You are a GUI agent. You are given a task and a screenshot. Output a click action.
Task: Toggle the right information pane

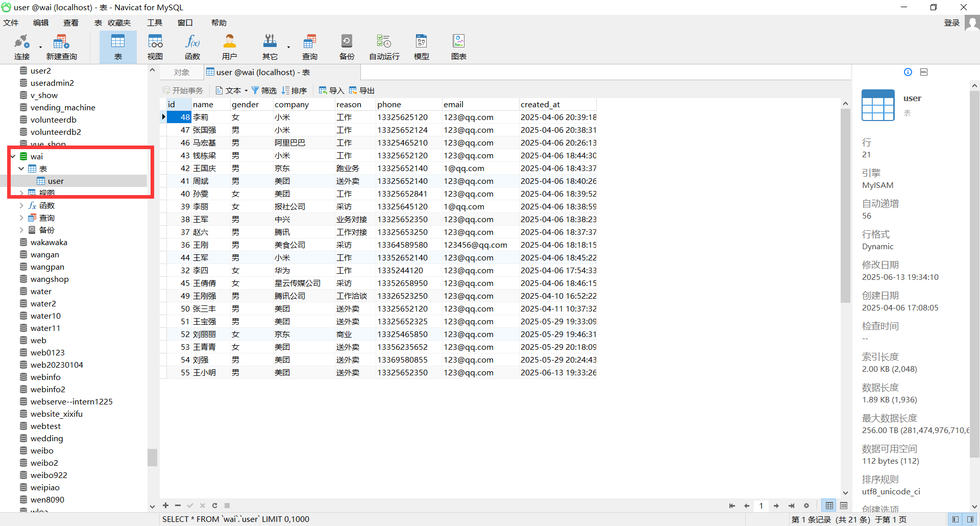[970, 519]
